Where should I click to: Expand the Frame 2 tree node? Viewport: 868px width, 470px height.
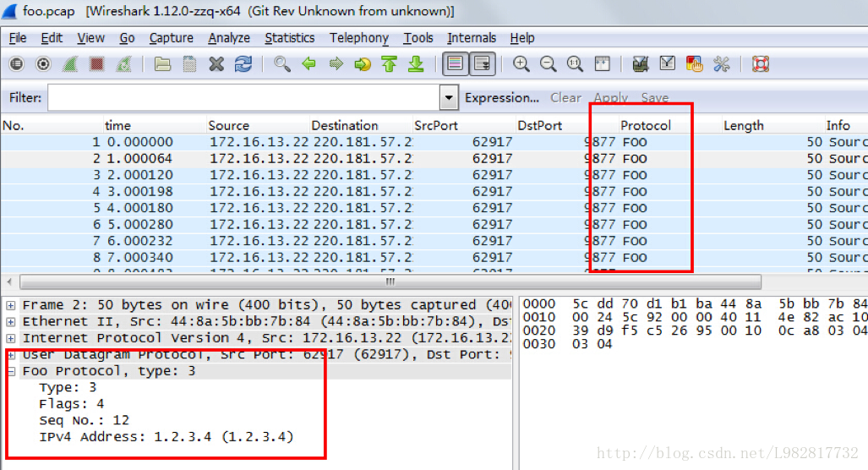pyautogui.click(x=10, y=305)
